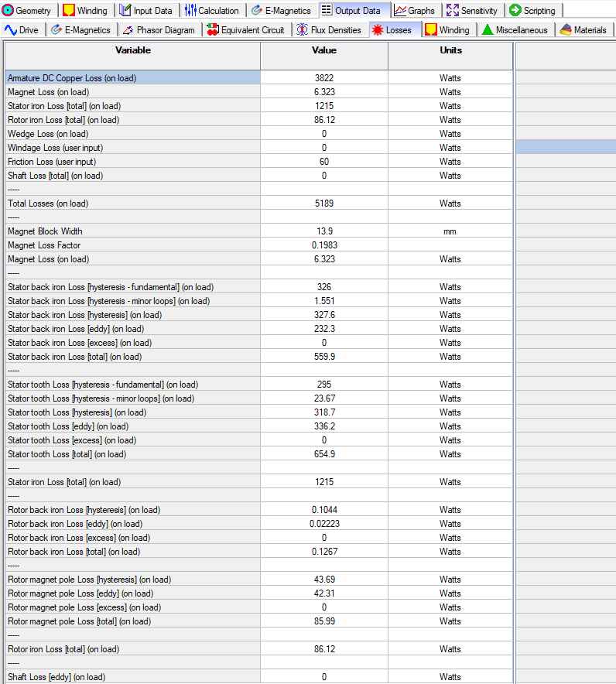This screenshot has height=684, width=616.
Task: Open the Calculation tab label
Action: (x=218, y=11)
